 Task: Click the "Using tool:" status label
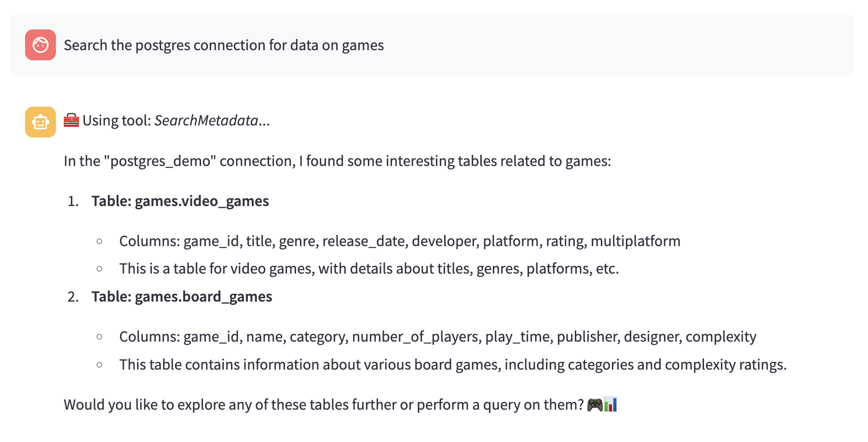click(117, 121)
